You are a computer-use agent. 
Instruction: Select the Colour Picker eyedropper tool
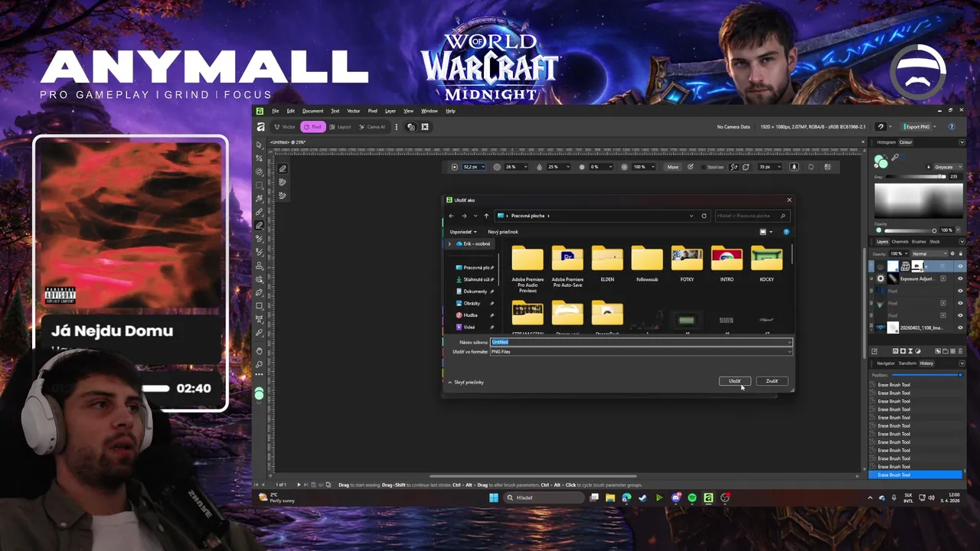pyautogui.click(x=259, y=333)
